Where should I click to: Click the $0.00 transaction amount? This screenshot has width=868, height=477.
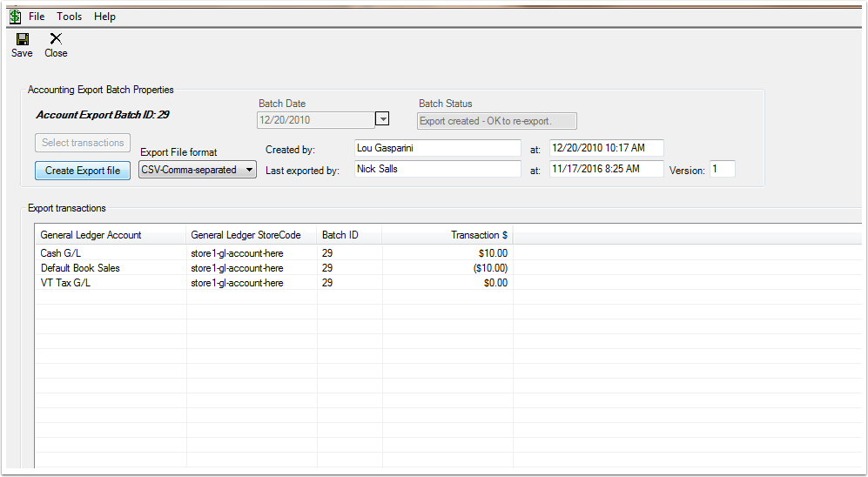(x=495, y=283)
